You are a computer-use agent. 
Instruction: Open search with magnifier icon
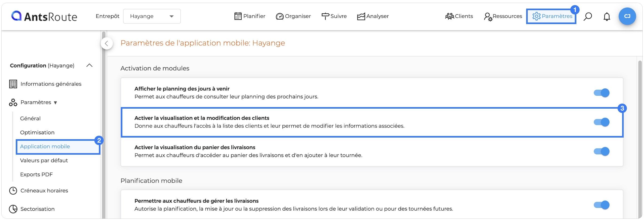(588, 16)
